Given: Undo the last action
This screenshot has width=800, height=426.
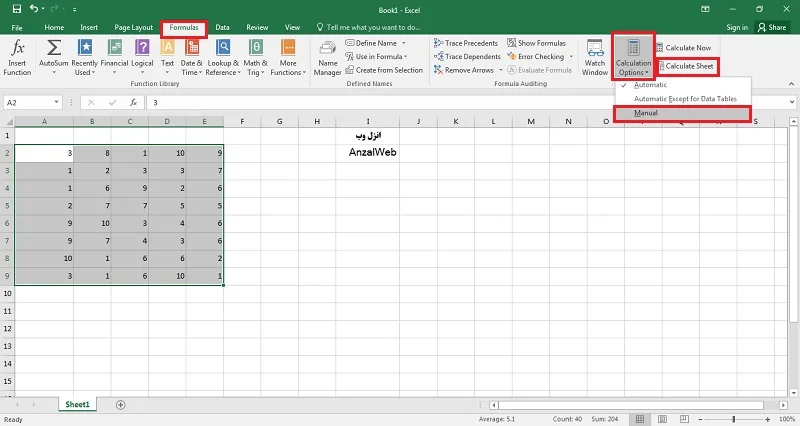Looking at the screenshot, I should click(x=34, y=9).
